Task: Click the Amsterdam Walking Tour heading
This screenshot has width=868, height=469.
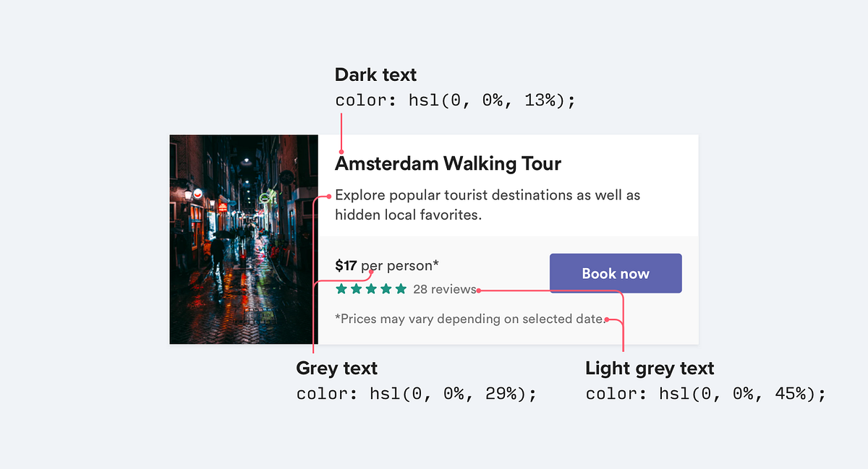Action: tap(447, 164)
